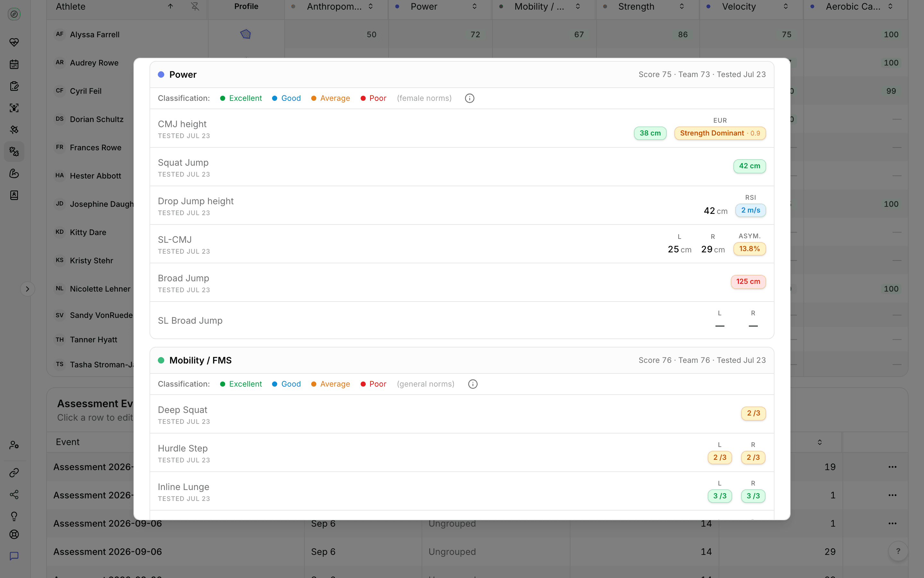Click Alyssa Farrell's radar profile thumbnail
Viewport: 924px width, 578px height.
pyautogui.click(x=245, y=34)
